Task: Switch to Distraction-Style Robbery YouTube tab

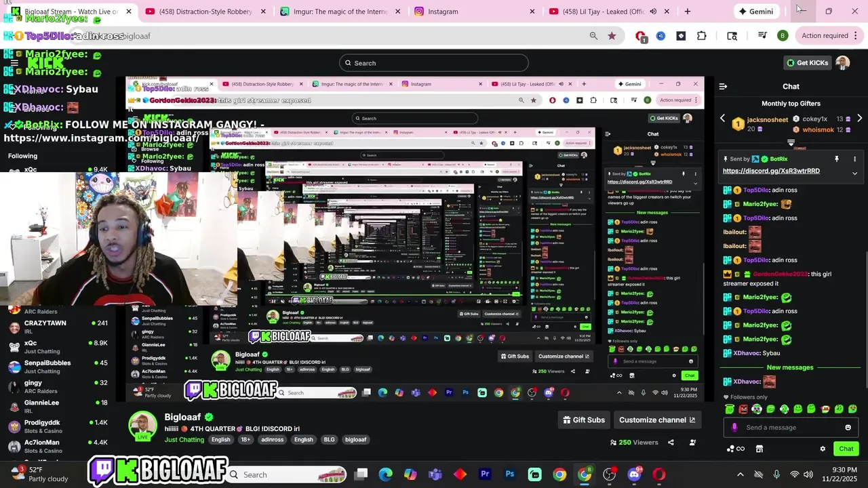Action: click(205, 12)
